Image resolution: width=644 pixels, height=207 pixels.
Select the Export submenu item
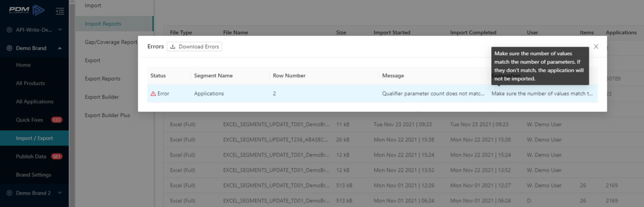pyautogui.click(x=93, y=60)
